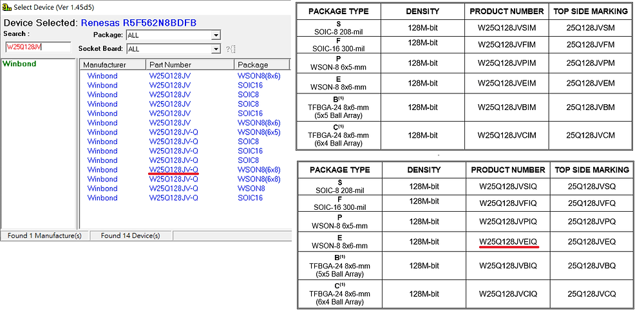This screenshot has height=318, width=644.
Task: Sort list by the Part Number column header
Action: point(190,65)
